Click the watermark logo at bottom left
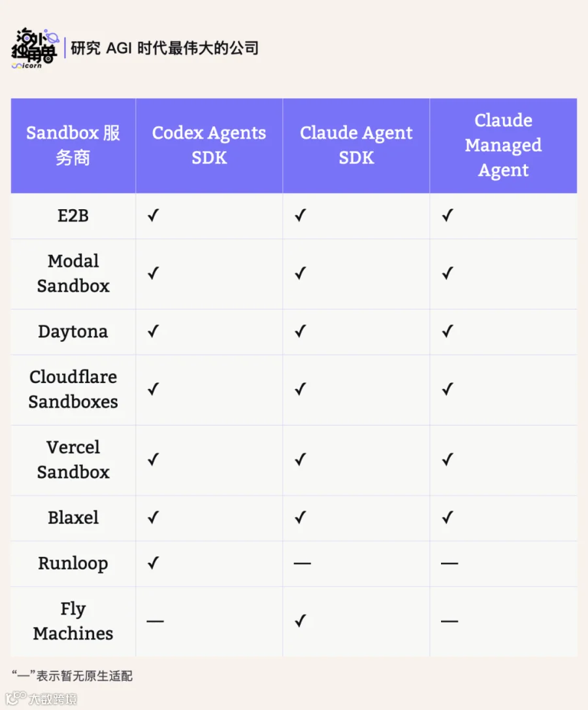Screen dimensions: 588x710 [42, 698]
